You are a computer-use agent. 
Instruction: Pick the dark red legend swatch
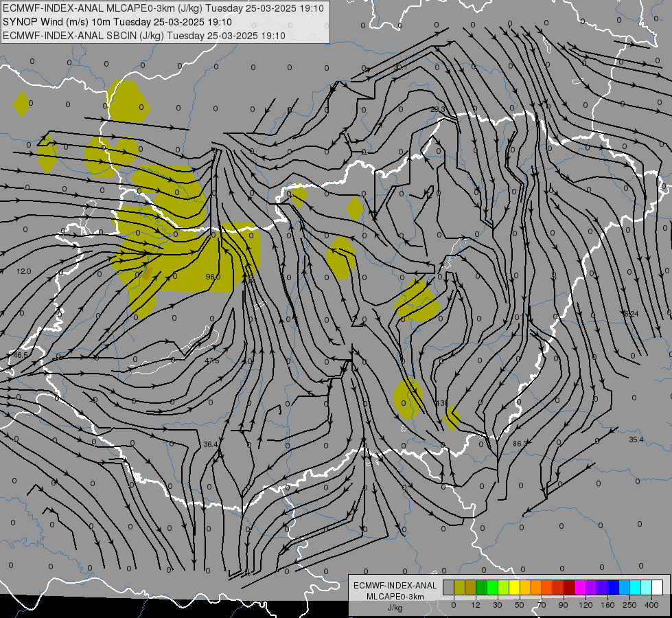point(569,588)
